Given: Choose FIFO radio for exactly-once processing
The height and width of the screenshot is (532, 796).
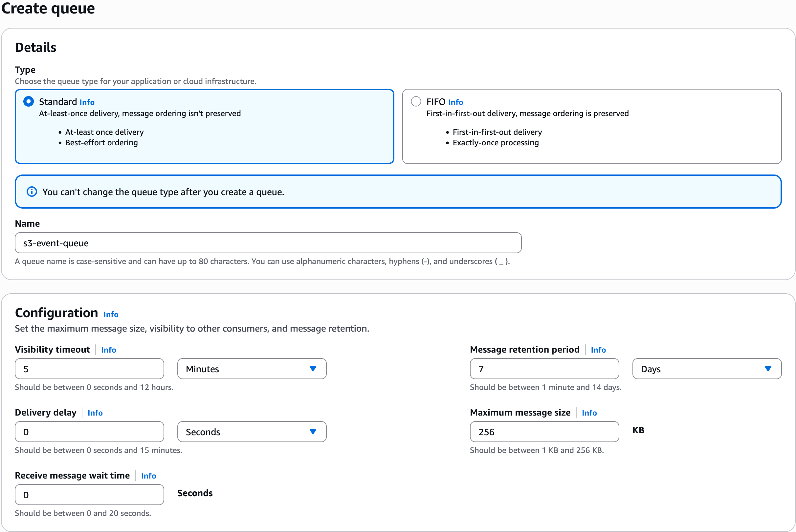Looking at the screenshot, I should (416, 101).
